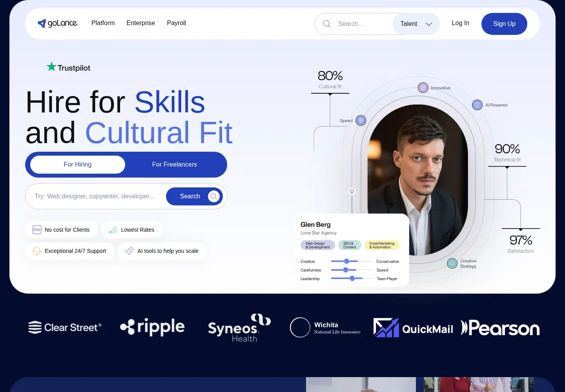Click the goLance logo
The image size is (565, 392).
(57, 23)
